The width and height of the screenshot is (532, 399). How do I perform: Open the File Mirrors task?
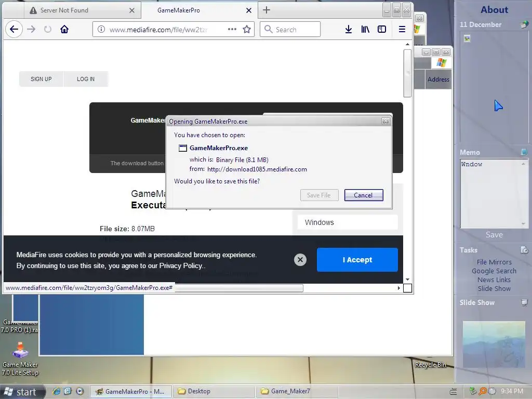point(494,262)
